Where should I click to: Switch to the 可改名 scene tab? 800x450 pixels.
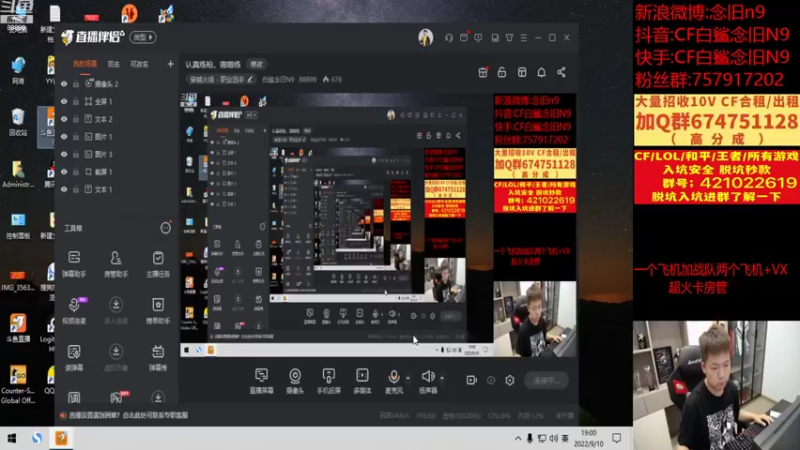pyautogui.click(x=139, y=64)
